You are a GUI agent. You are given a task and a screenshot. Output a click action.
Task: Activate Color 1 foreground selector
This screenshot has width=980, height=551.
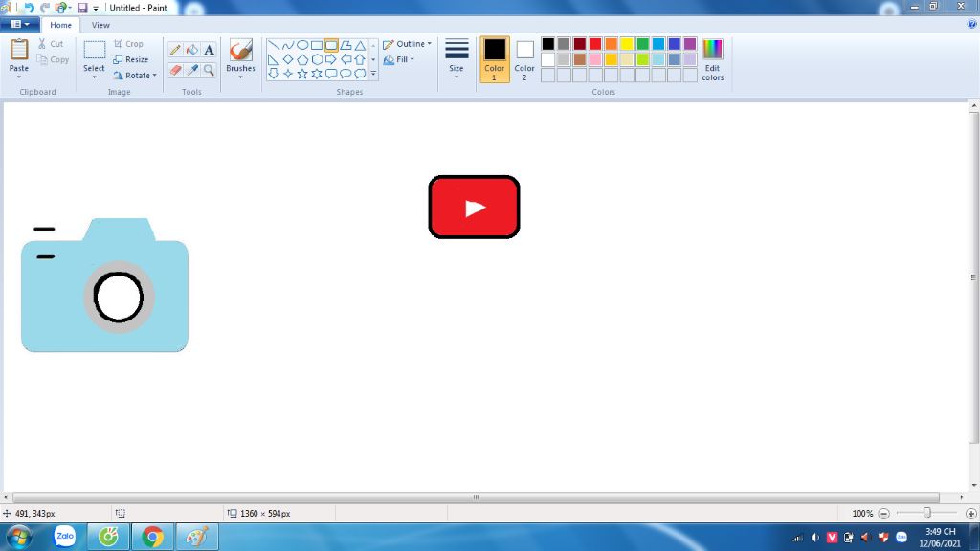click(x=495, y=59)
